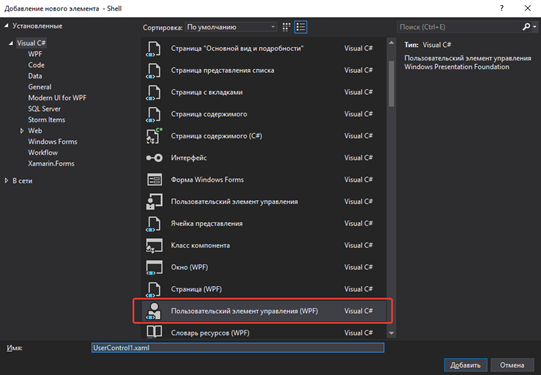This screenshot has width=541, height=375.
Task: Click the Страница с вкладками page icon
Action: [154, 92]
